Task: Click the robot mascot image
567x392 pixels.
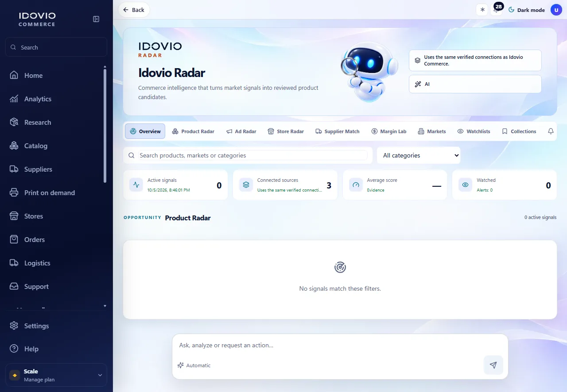Action: click(x=370, y=71)
